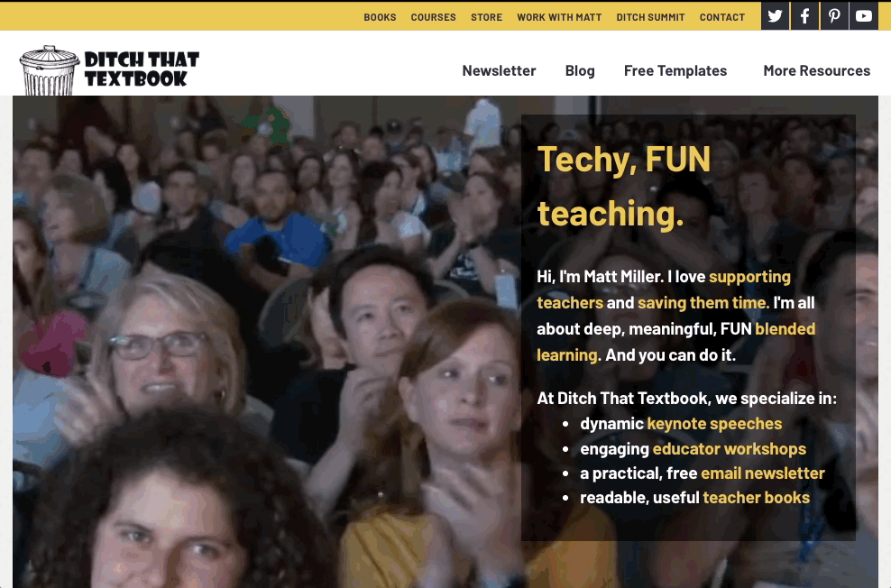This screenshot has width=891, height=588.
Task: Follow the educator workshops link
Action: tap(729, 449)
